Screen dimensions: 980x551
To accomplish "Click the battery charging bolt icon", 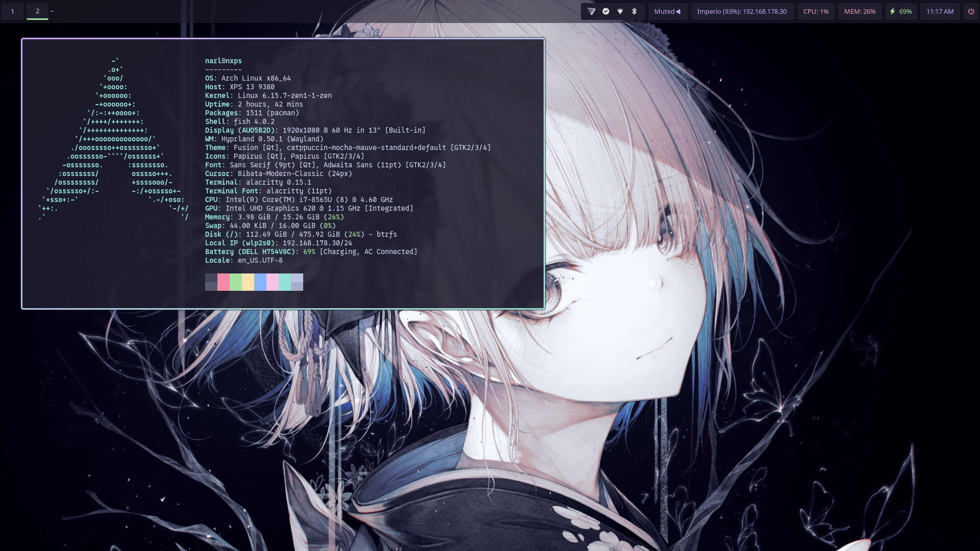I will 892,11.
